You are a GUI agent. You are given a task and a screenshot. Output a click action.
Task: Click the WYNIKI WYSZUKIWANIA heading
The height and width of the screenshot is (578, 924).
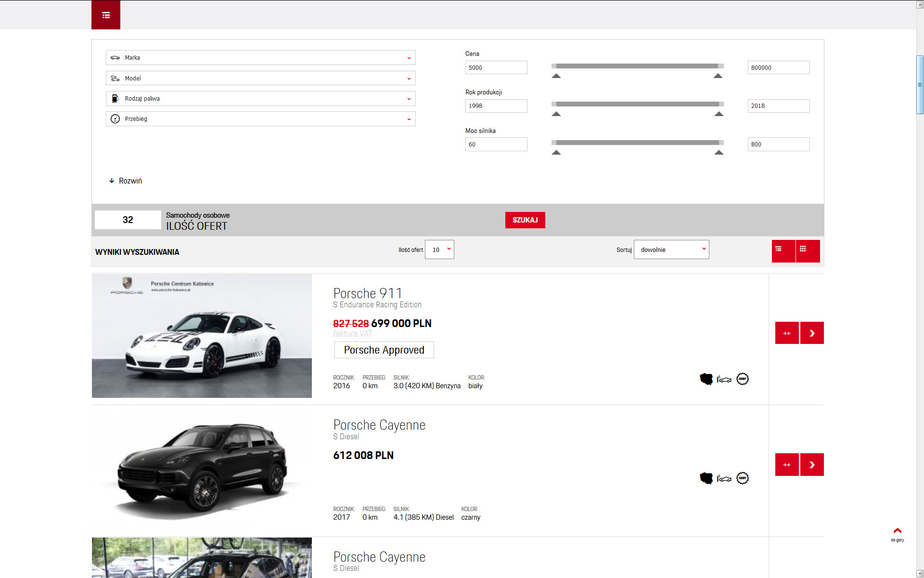pos(137,252)
